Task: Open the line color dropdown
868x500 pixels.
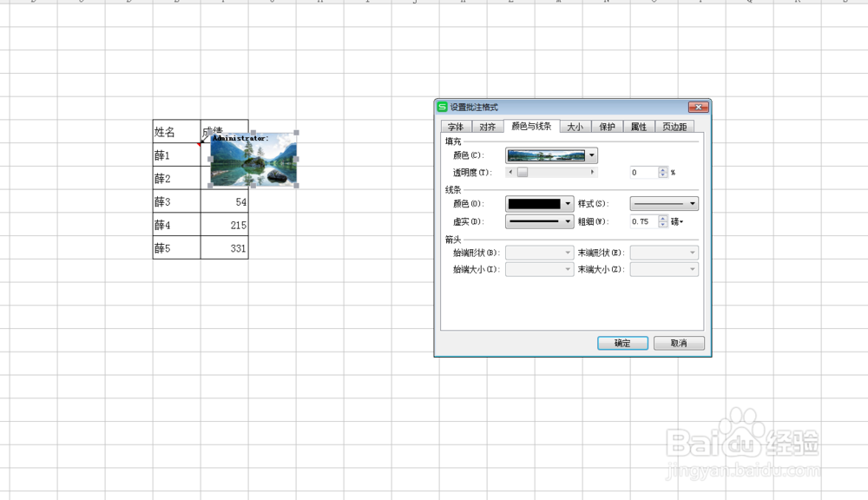Action: (568, 204)
